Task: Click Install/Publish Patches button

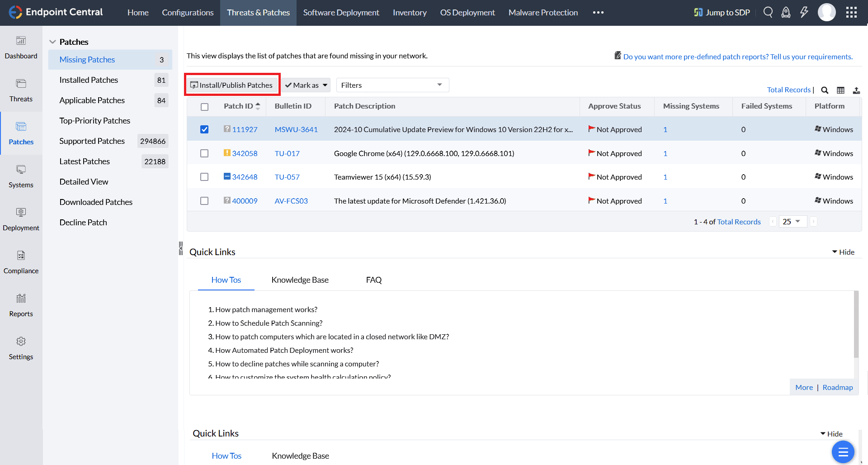Action: (x=232, y=85)
